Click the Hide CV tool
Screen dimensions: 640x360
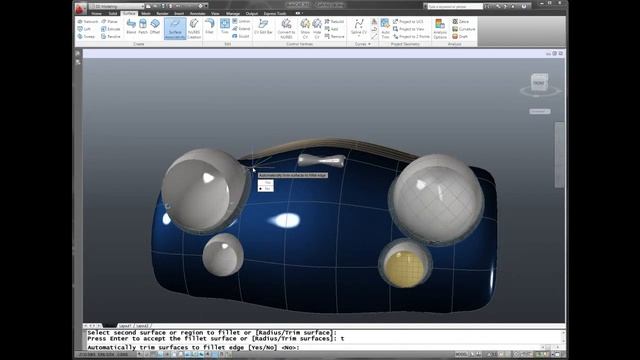pyautogui.click(x=317, y=29)
